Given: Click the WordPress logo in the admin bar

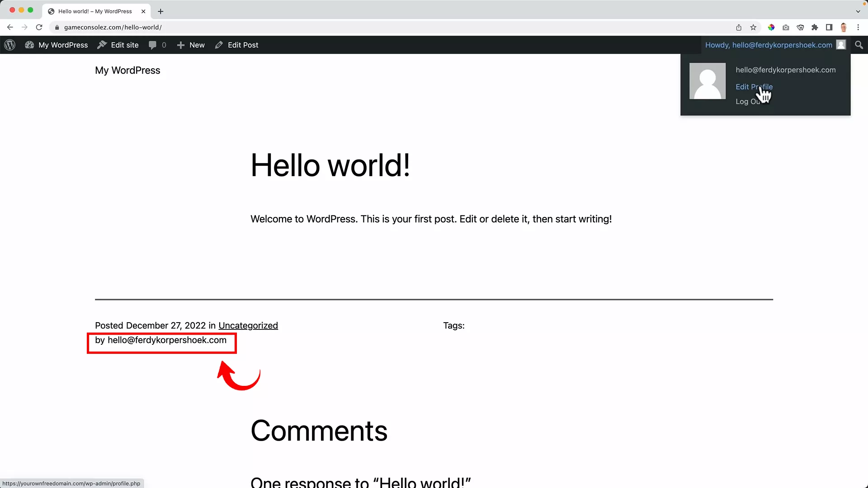Looking at the screenshot, I should (x=9, y=45).
